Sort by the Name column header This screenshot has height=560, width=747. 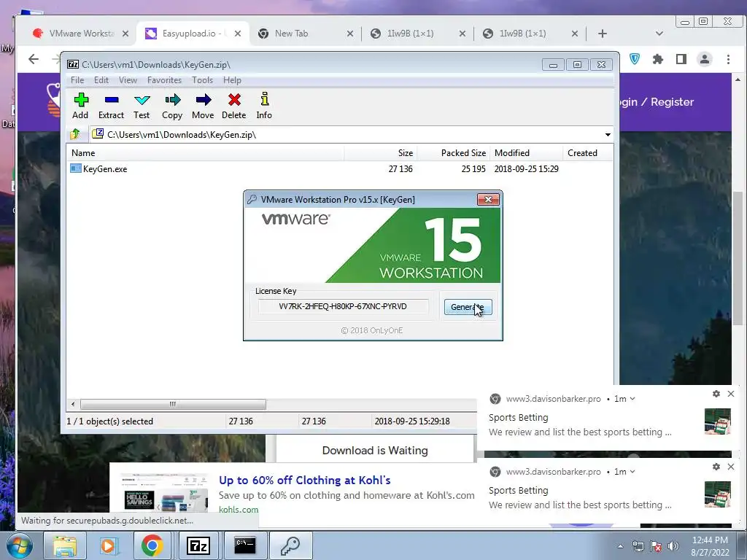point(206,153)
